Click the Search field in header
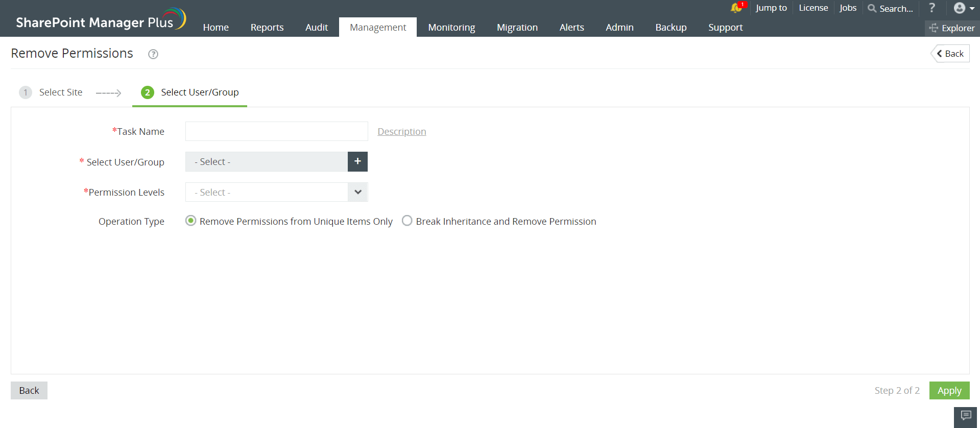Viewport: 980px width, 428px height. coord(896,8)
